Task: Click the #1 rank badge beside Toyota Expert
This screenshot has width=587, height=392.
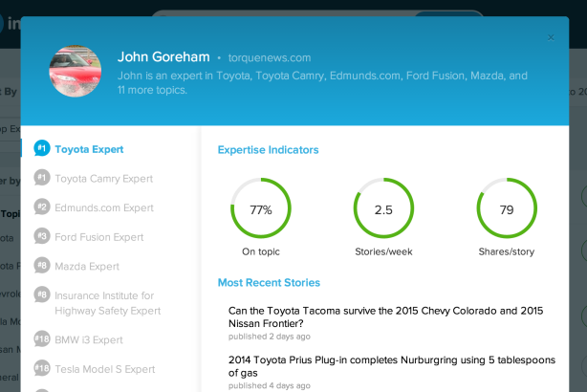Action: tap(41, 148)
